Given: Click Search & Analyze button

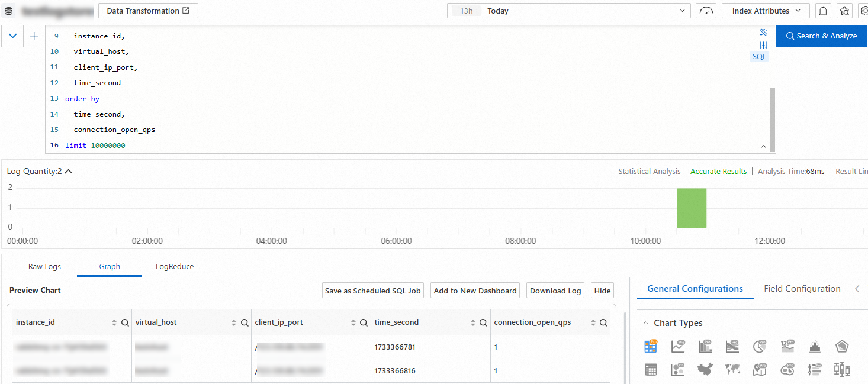Looking at the screenshot, I should coord(821,36).
